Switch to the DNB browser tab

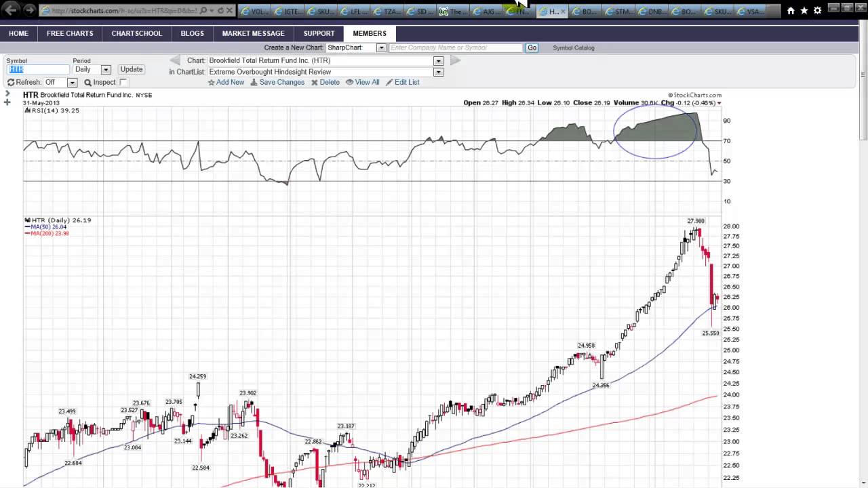pos(653,12)
